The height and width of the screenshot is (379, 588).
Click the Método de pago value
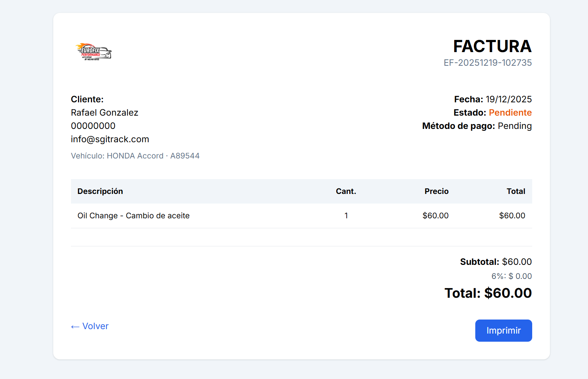pos(514,126)
